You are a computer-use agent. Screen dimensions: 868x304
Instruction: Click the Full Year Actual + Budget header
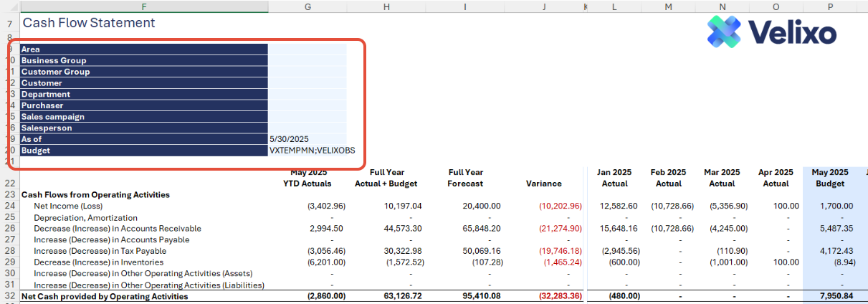(386, 178)
